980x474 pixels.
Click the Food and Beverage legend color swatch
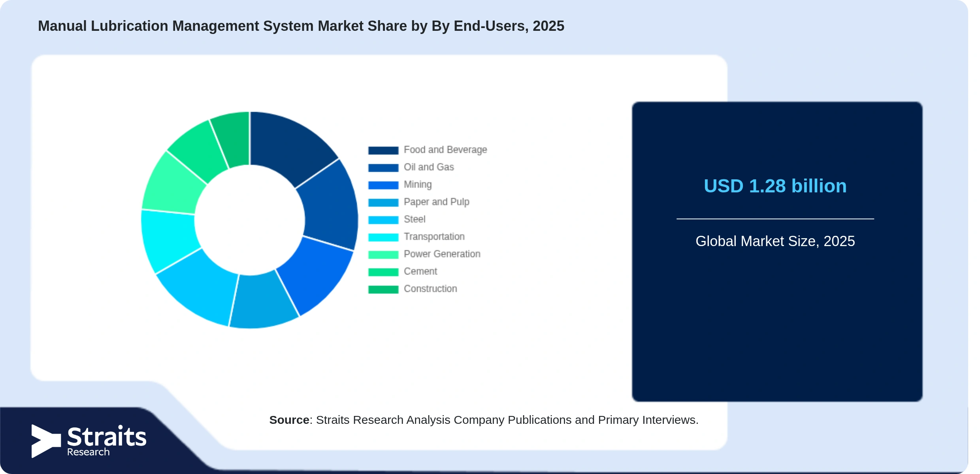[383, 150]
